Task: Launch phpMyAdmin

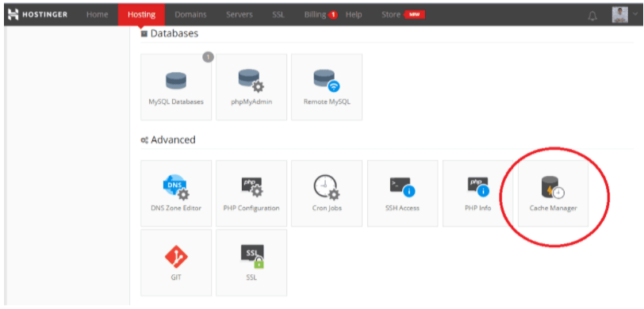Action: coord(251,87)
